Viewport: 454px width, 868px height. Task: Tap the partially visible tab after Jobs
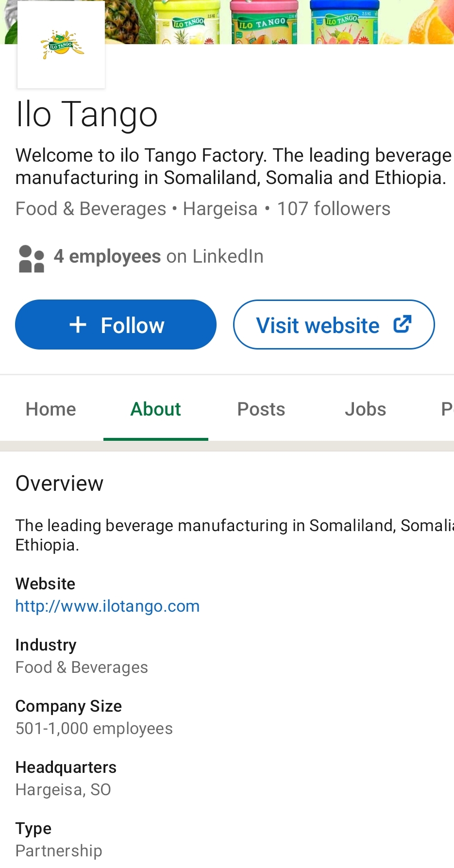coord(447,409)
